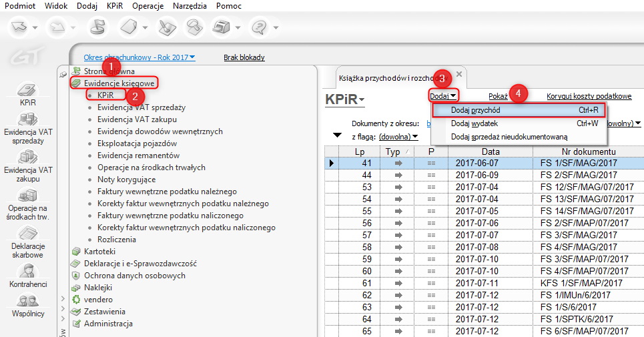The image size is (644, 337).
Task: Click Koryguj koszty podatkowe link
Action: click(x=589, y=96)
